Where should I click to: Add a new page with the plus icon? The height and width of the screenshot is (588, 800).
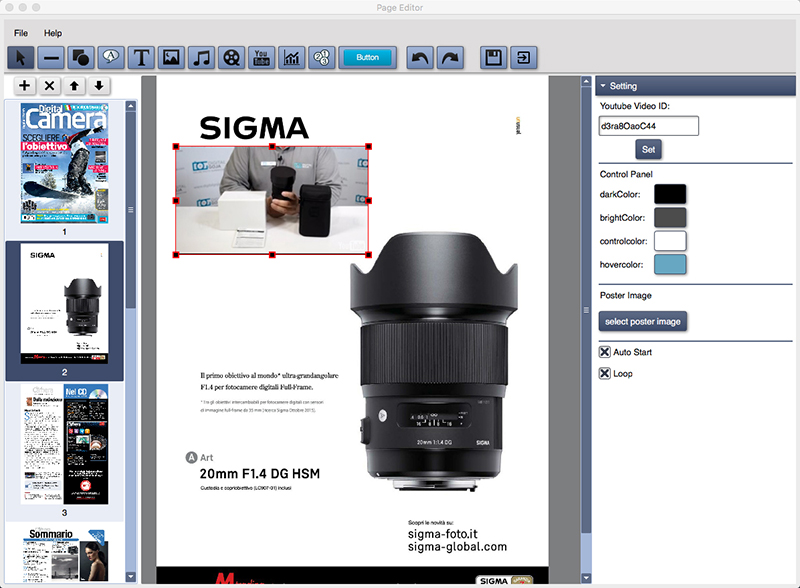coord(22,85)
